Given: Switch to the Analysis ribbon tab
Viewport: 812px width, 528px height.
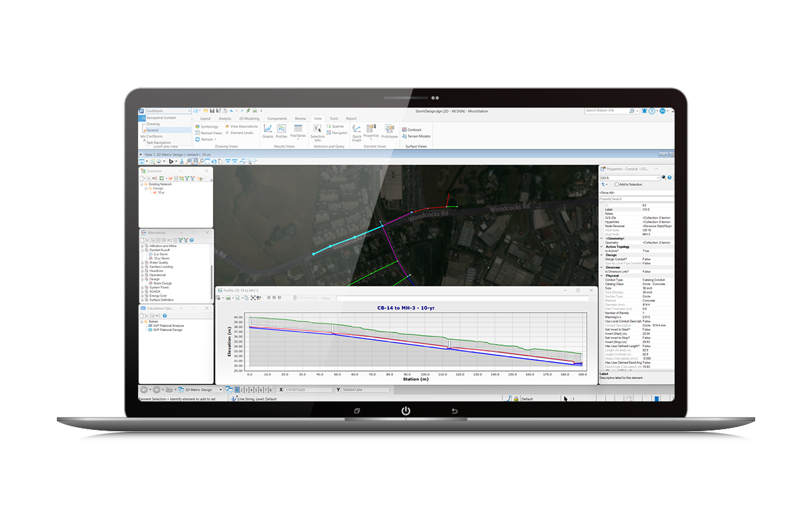Looking at the screenshot, I should pos(225,118).
